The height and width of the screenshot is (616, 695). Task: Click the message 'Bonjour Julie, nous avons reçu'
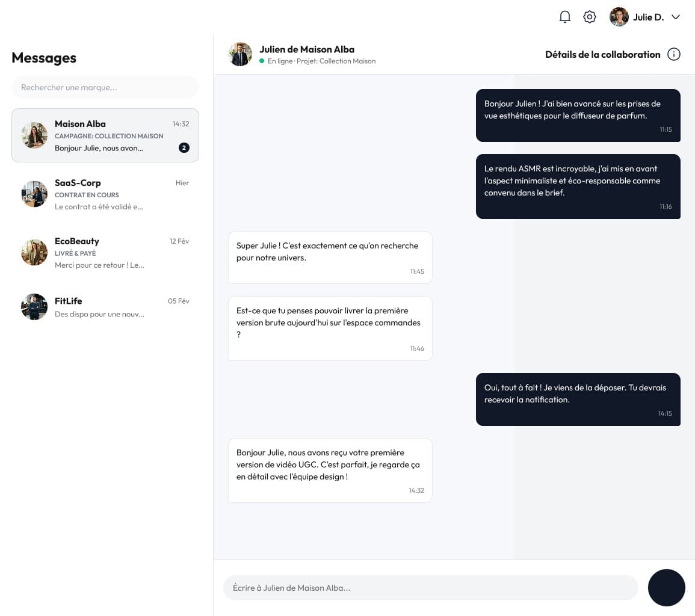[x=330, y=470]
